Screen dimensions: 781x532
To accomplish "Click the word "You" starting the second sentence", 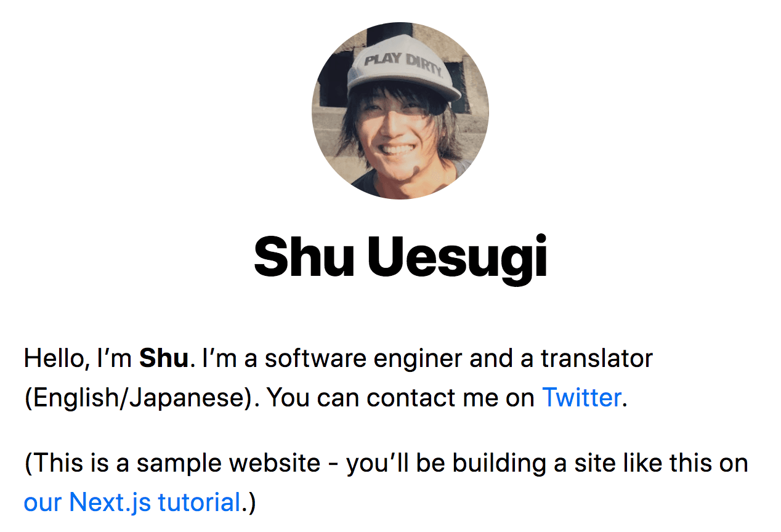I will pos(289,398).
